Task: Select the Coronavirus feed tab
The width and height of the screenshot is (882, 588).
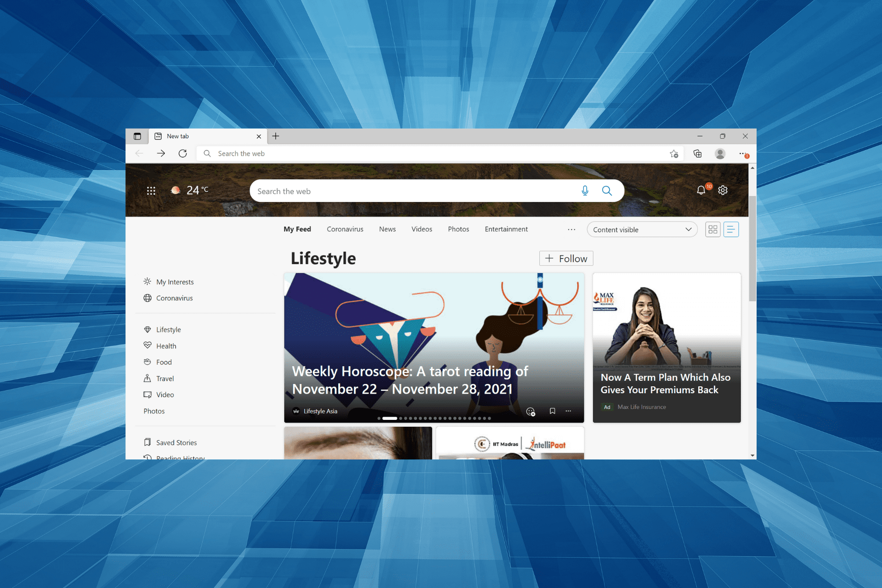Action: click(346, 229)
